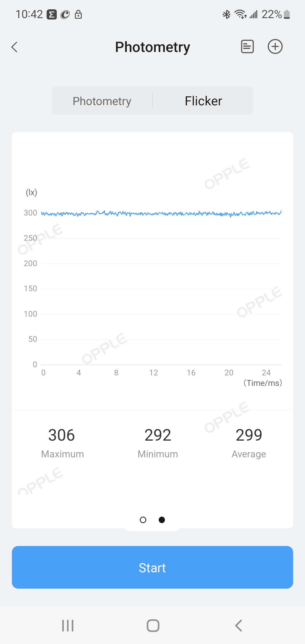Viewport: 305px width, 644px height.
Task: Tap the Minimum value 292
Action: point(158,435)
